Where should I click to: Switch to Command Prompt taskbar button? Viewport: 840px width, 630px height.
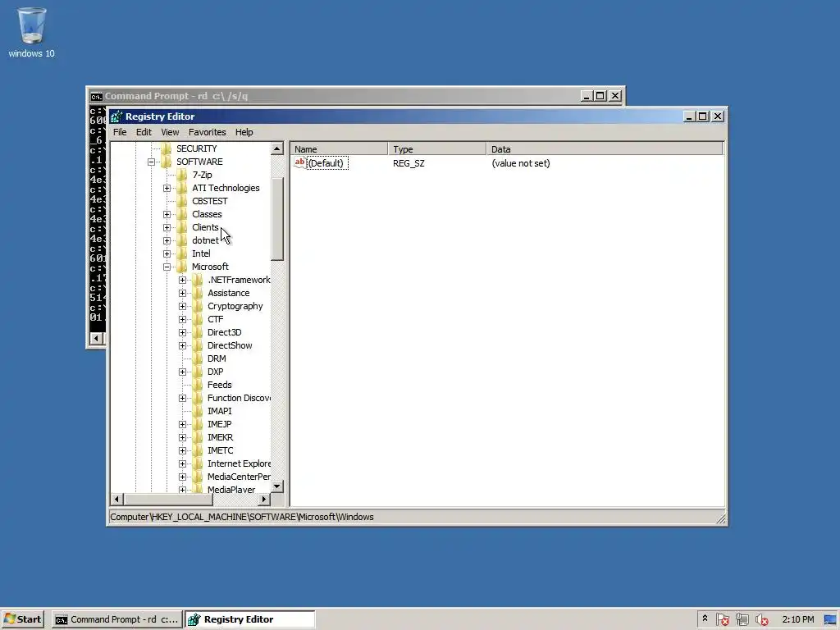[x=116, y=619]
